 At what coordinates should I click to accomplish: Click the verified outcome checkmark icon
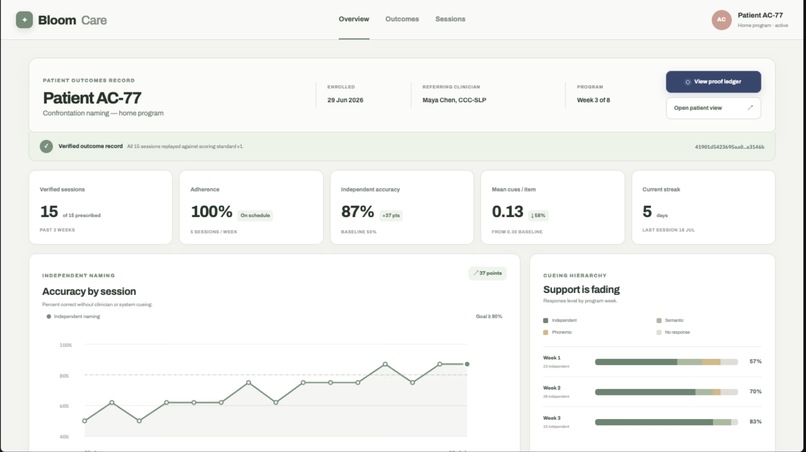pos(46,147)
